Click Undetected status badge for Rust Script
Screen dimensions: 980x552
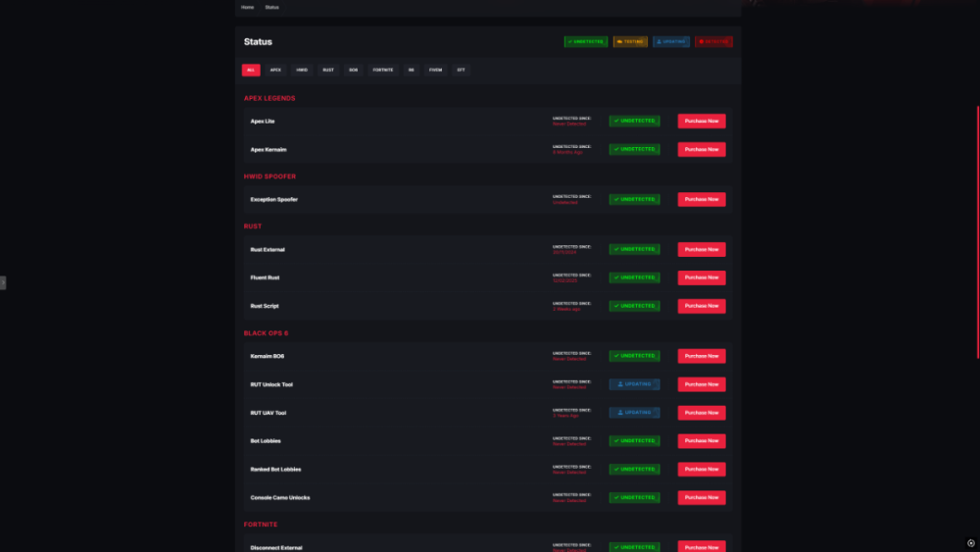click(634, 306)
